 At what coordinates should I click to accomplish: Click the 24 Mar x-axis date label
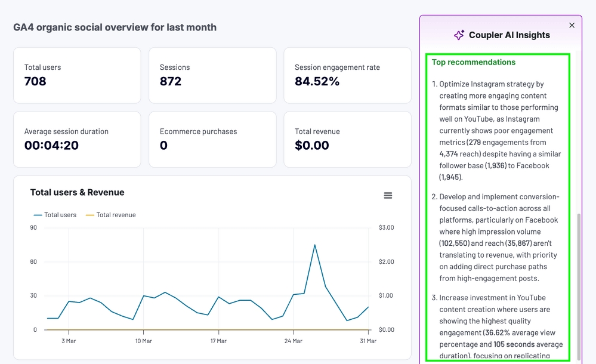(293, 341)
